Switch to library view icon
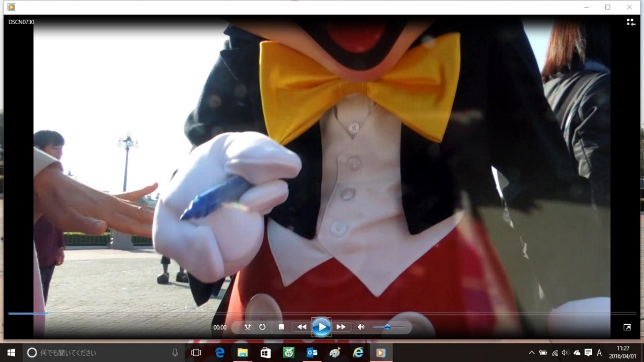The height and width of the screenshot is (362, 644). tap(630, 22)
